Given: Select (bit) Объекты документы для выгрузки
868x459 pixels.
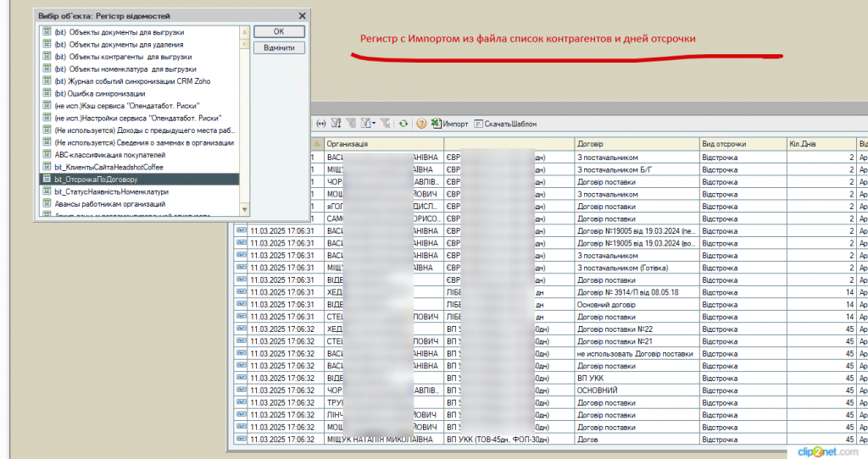Looking at the screenshot, I should 140,32.
